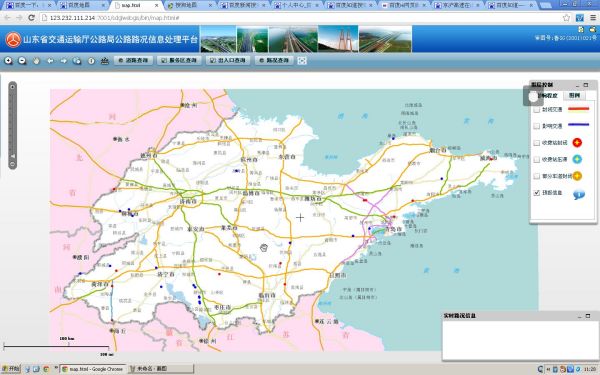The height and width of the screenshot is (375, 600).
Task: Go to previous map view arrow
Action: point(50,61)
